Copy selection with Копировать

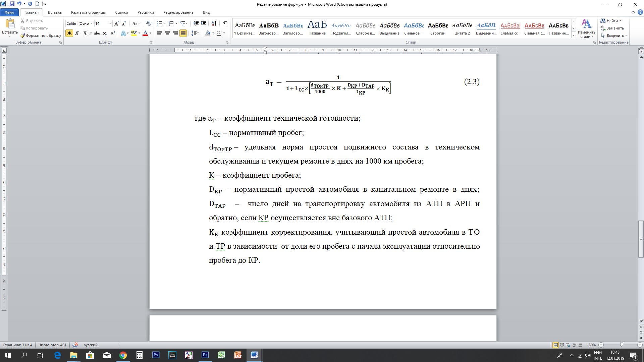tap(34, 28)
